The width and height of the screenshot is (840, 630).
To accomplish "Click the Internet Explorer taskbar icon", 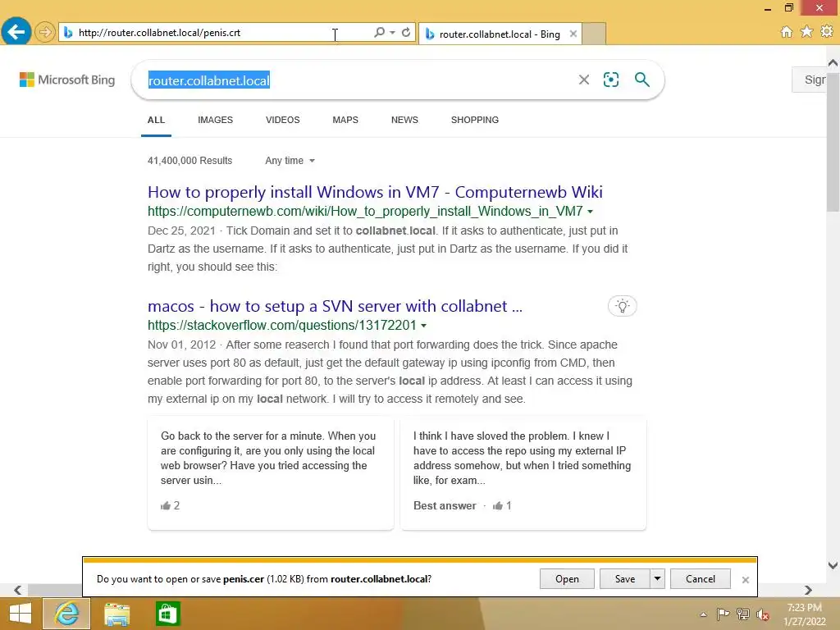I will 66,614.
